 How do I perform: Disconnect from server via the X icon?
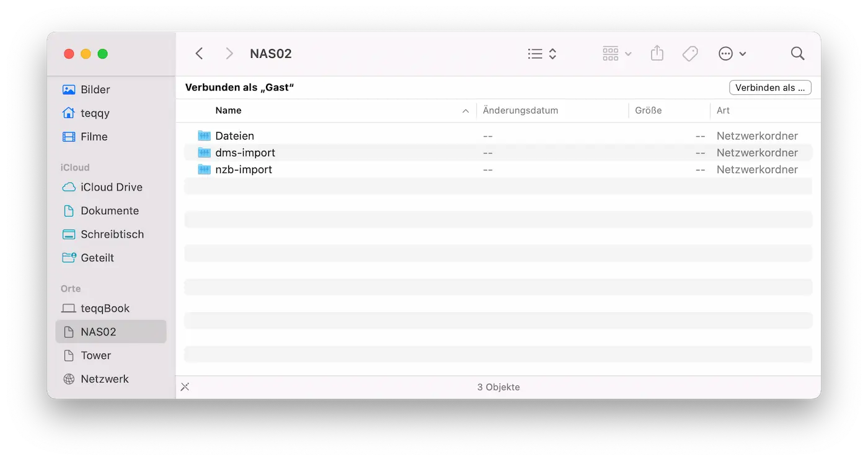(185, 387)
